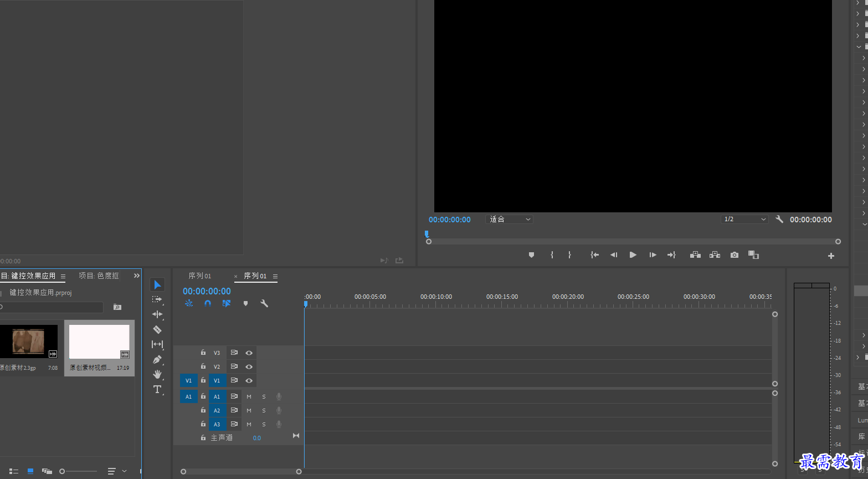The height and width of the screenshot is (479, 868).
Task: Click the Lift button
Action: (x=695, y=255)
